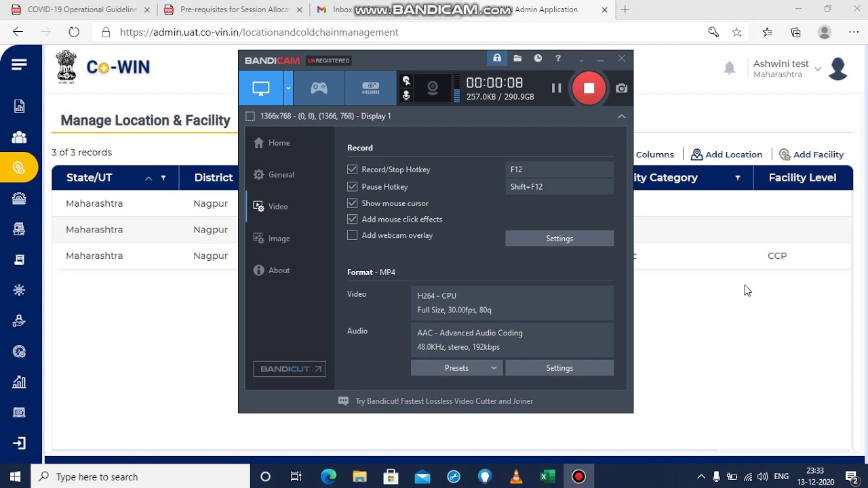Stop recording with the red button

tap(589, 88)
